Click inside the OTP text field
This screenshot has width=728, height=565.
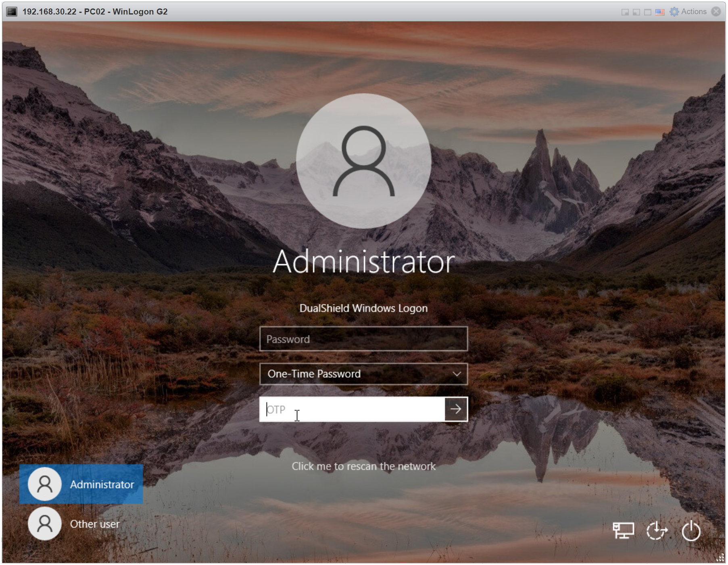[x=352, y=409]
